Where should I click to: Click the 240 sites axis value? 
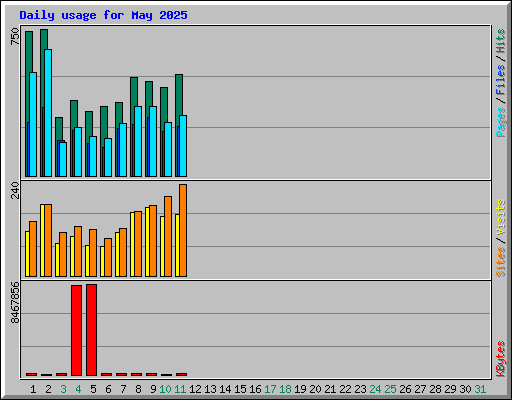[15, 190]
